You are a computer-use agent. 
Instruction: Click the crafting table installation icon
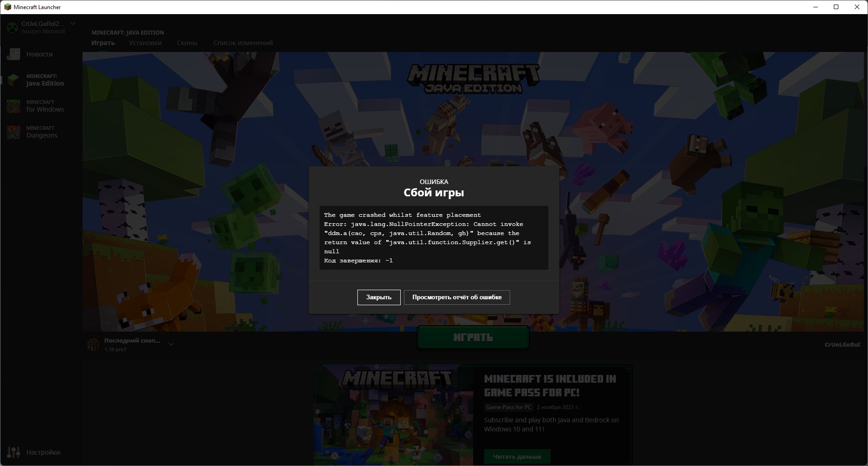click(93, 344)
